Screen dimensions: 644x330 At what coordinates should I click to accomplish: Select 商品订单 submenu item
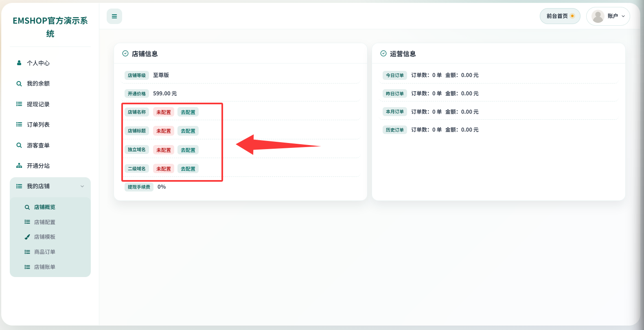coord(45,252)
